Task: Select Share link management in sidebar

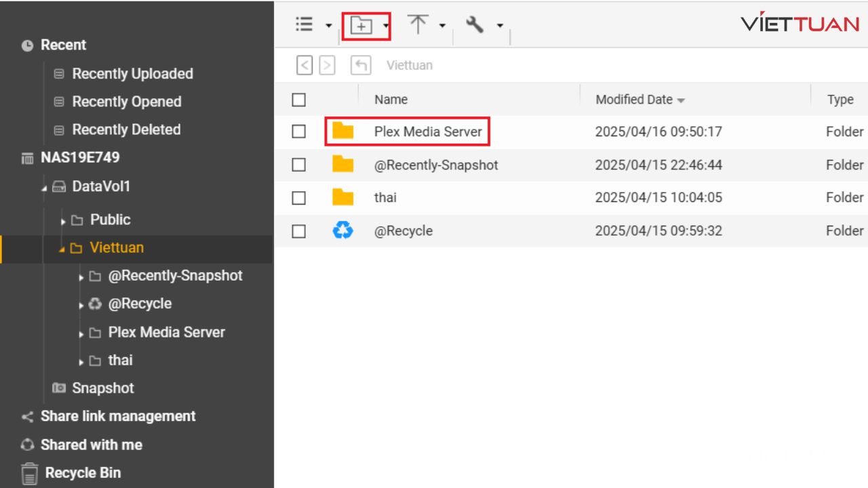Action: tap(117, 416)
